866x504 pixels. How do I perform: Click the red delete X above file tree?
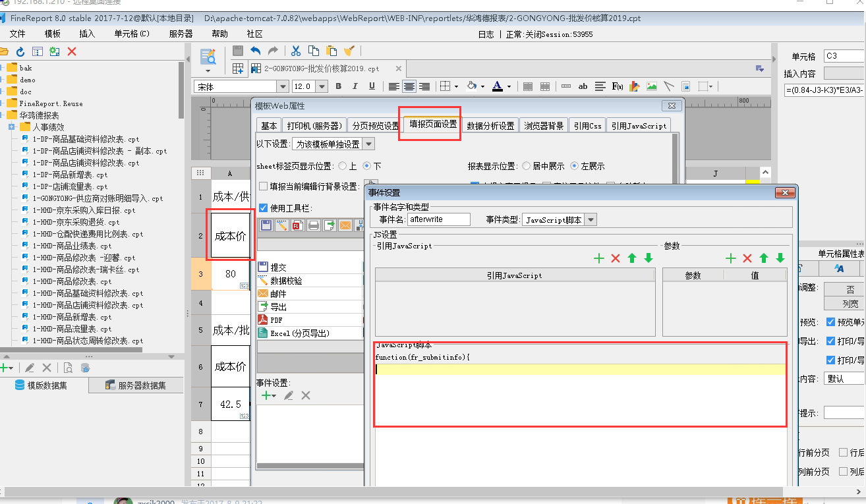point(72,51)
